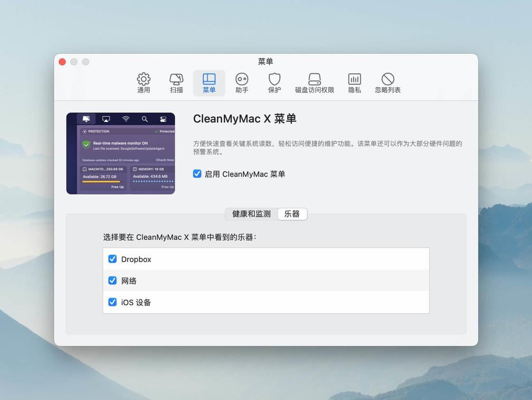The height and width of the screenshot is (400, 532).
Task: Toggle off the 网络 instrument
Action: pyautogui.click(x=113, y=280)
